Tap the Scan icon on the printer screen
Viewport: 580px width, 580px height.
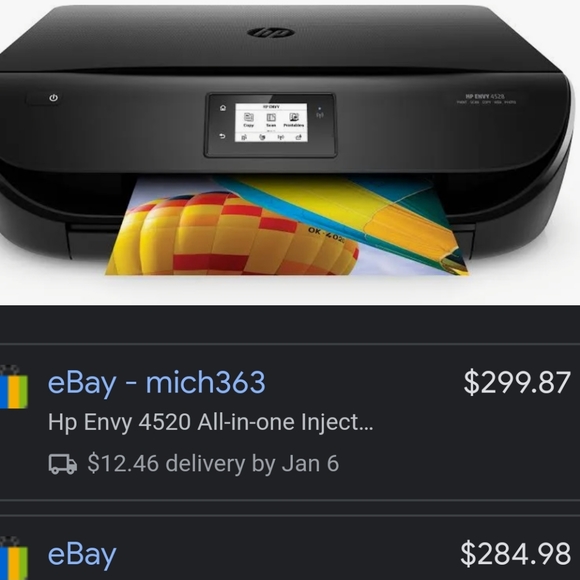click(271, 119)
